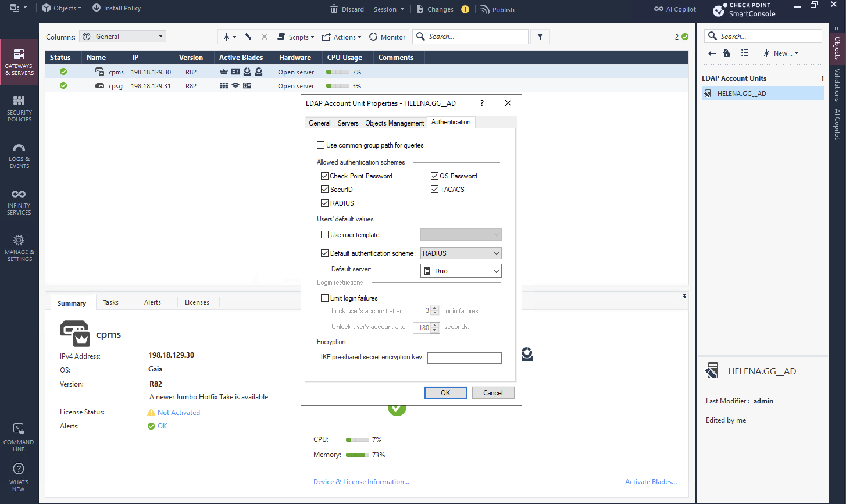
Task: Enable Use common group path for queries
Action: [320, 145]
